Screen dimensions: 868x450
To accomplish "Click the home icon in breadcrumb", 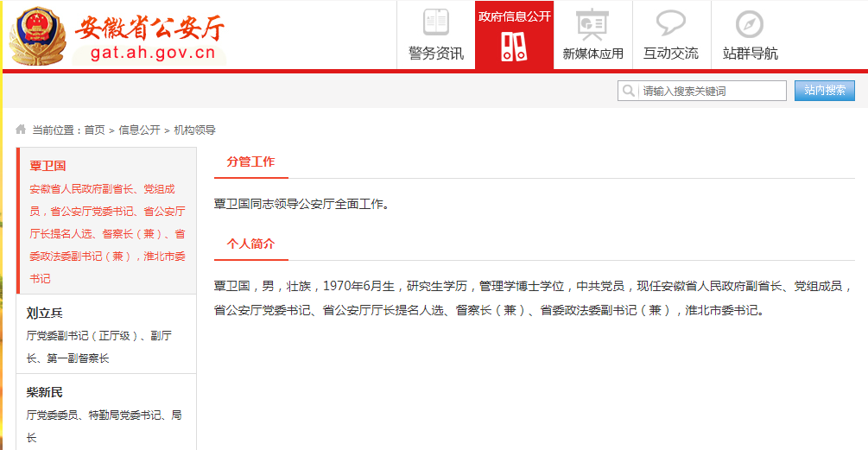I will pyautogui.click(x=21, y=130).
